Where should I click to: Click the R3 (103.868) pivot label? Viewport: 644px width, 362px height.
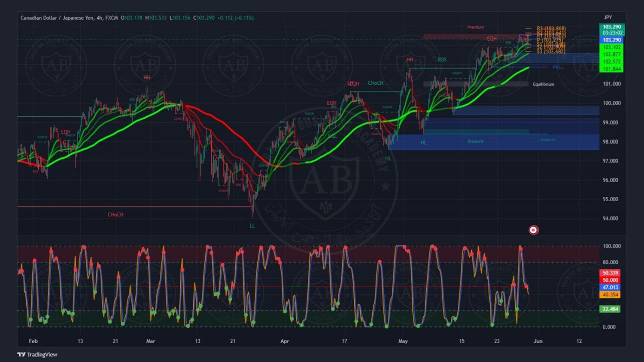tap(551, 29)
